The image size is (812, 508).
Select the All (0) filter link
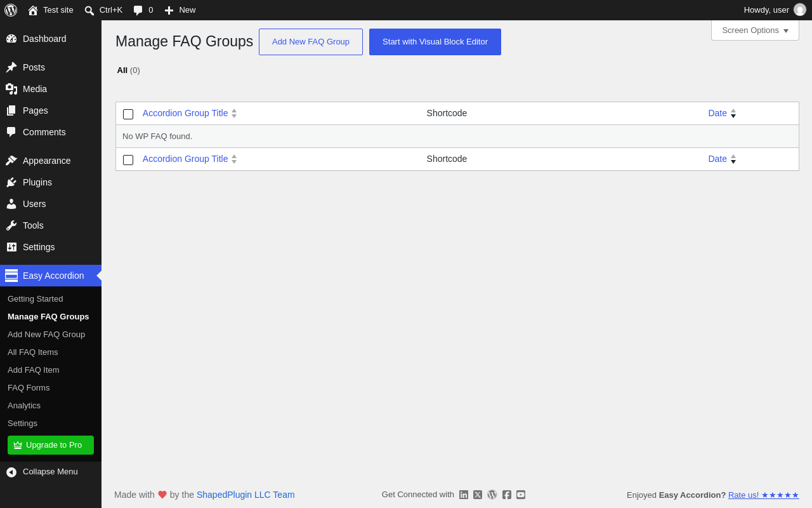(x=129, y=70)
